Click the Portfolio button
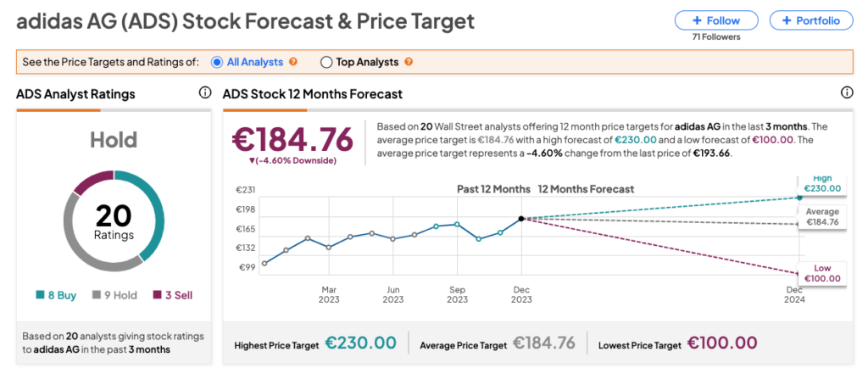868x385 pixels. [810, 20]
